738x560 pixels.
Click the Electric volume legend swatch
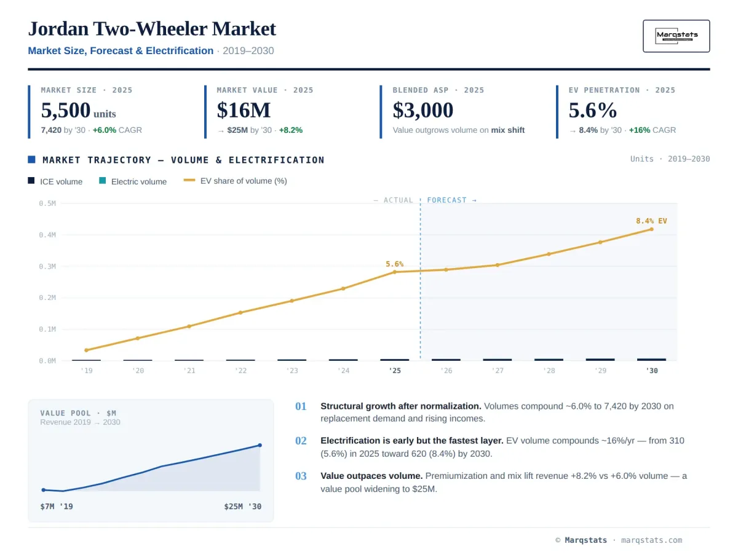coord(103,181)
